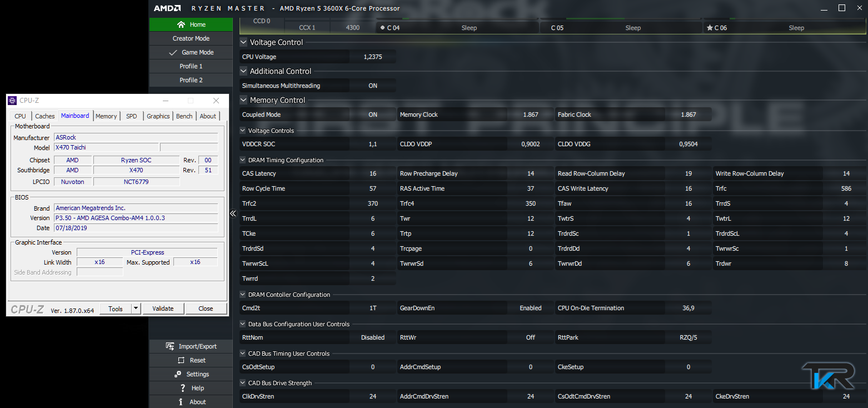Screen dimensions: 868x408
Task: Minimize the Ryzen Master window
Action: point(823,8)
